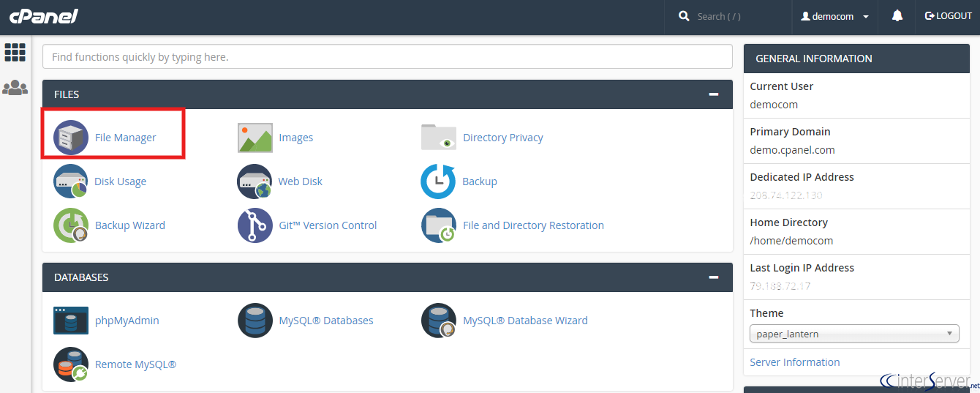Screen dimensions: 980x393
Task: Click the phpMyAdmin text link
Action: (x=127, y=321)
